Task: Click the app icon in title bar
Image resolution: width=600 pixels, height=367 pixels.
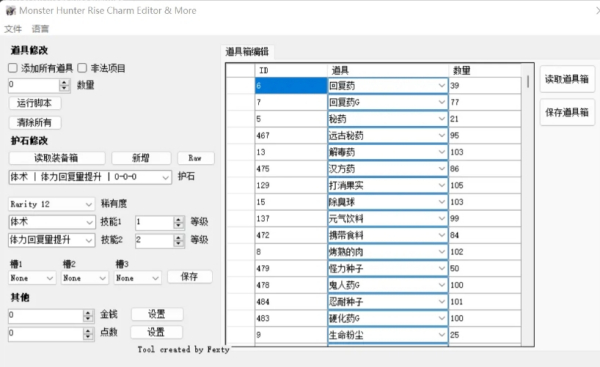Action: coord(10,10)
